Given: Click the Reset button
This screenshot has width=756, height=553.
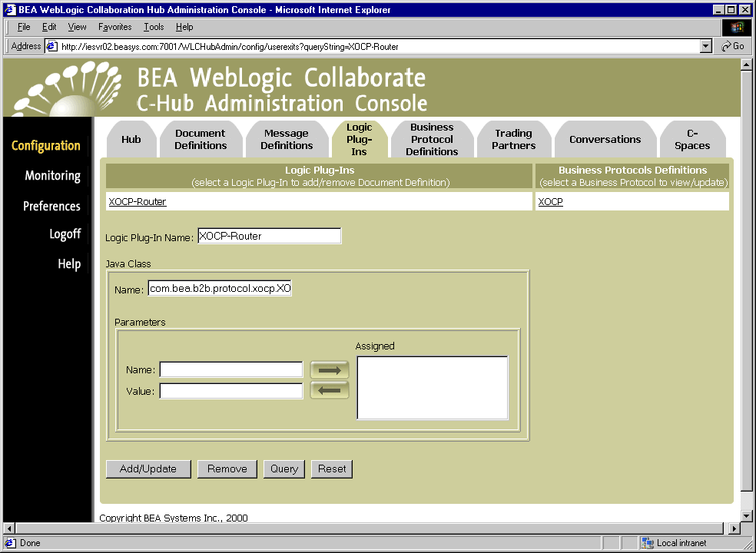Looking at the screenshot, I should pyautogui.click(x=332, y=469).
